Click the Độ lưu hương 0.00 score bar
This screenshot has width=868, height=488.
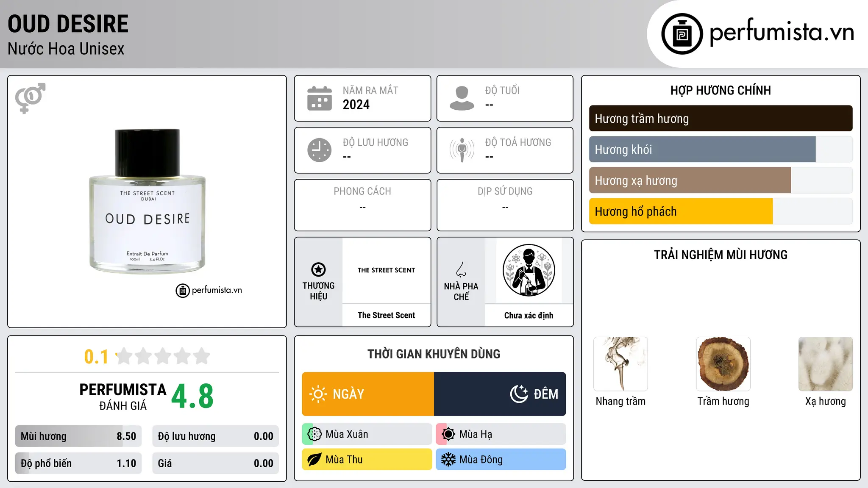point(215,436)
